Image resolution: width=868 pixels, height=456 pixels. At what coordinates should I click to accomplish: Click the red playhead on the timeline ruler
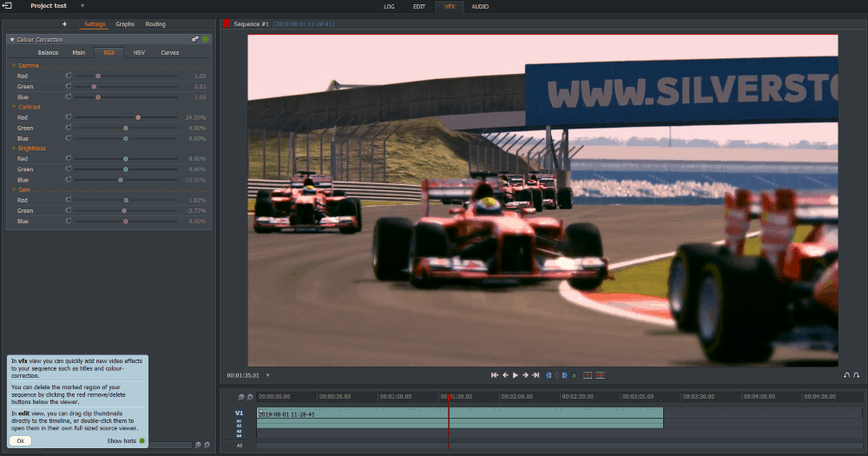click(449, 397)
